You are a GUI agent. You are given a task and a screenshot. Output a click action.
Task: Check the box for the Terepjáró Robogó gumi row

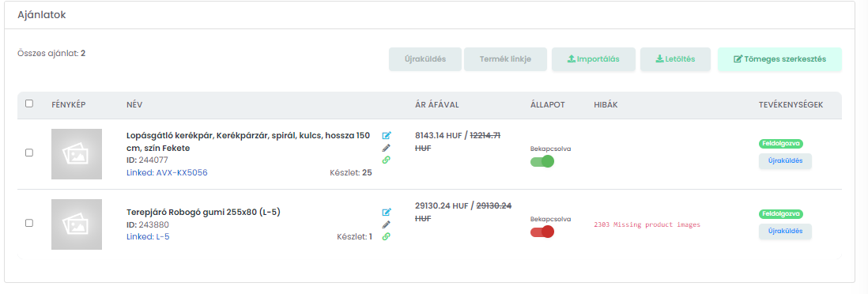pyautogui.click(x=29, y=223)
